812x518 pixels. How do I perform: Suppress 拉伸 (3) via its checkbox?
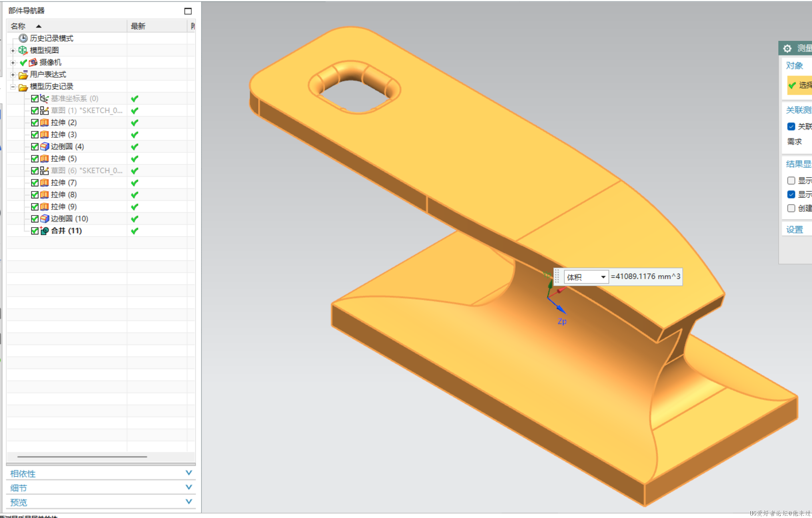35,135
